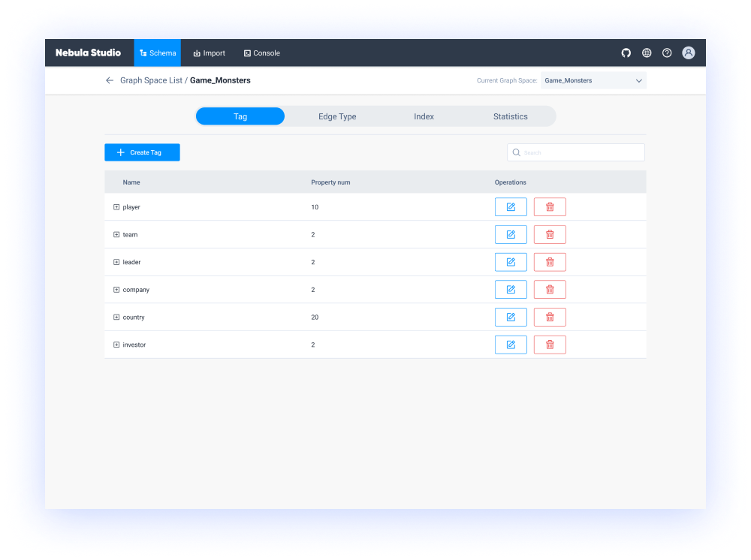
Task: Open the Console section
Action: (x=261, y=53)
